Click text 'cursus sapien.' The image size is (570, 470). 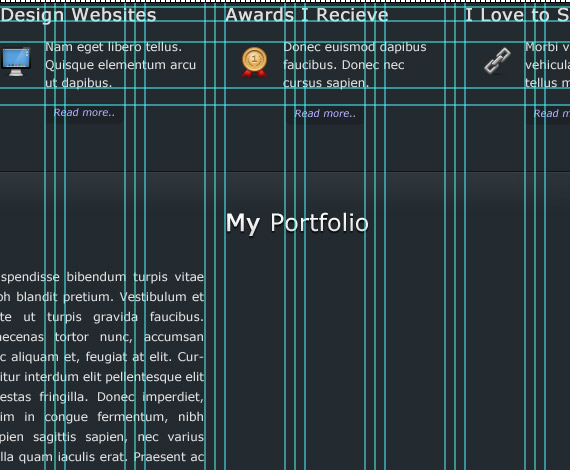coord(326,83)
